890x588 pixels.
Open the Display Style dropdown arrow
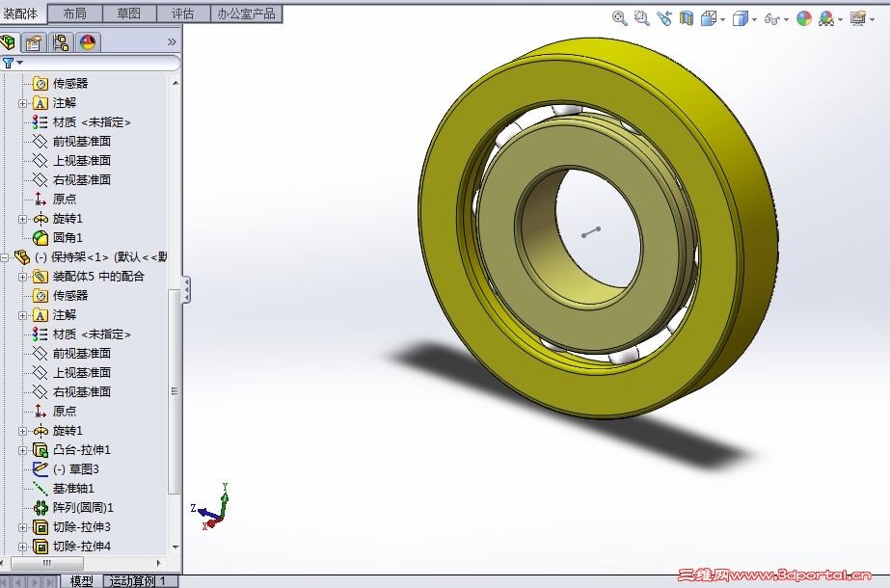(754, 19)
